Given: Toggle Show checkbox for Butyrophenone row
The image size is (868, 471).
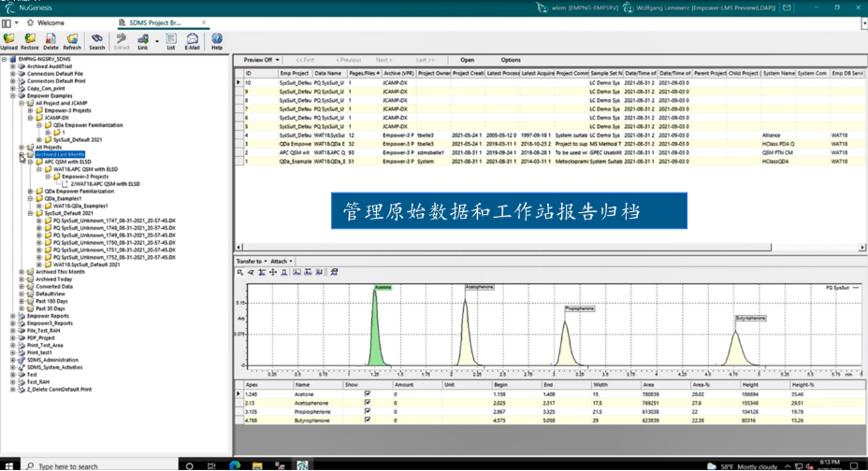Looking at the screenshot, I should coord(367,421).
